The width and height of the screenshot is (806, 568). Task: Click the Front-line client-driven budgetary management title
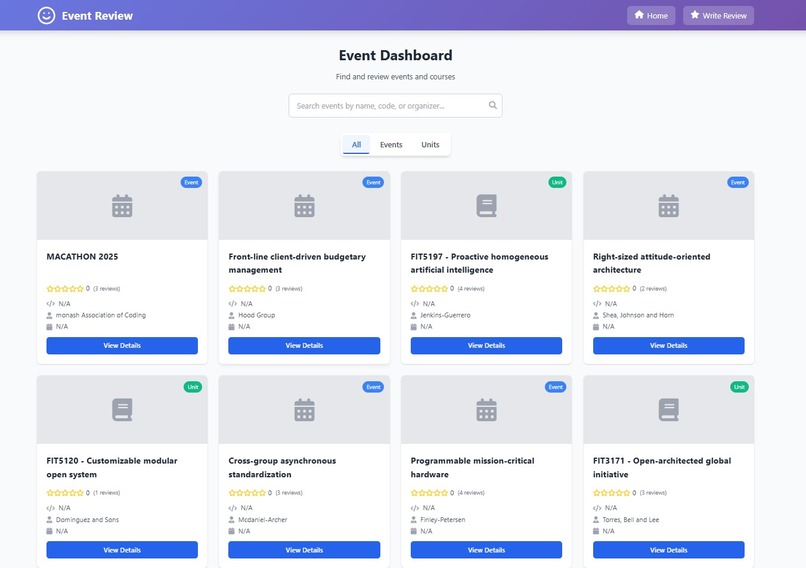[x=297, y=263]
